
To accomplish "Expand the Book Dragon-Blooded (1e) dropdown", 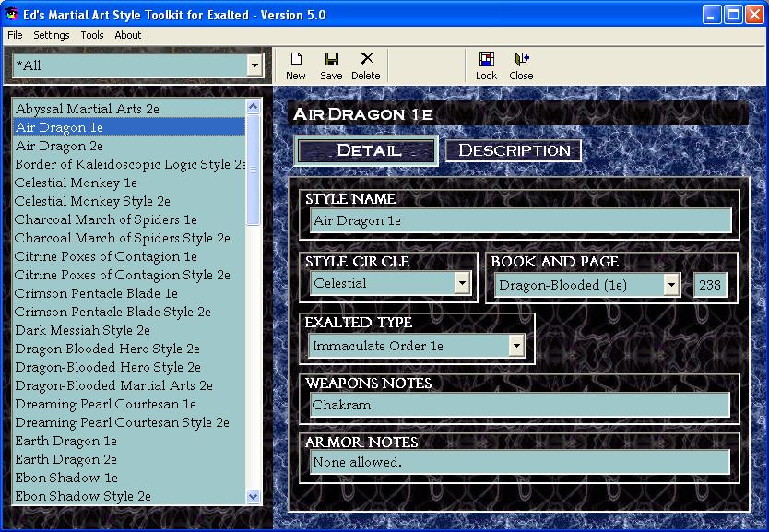I will coord(671,284).
